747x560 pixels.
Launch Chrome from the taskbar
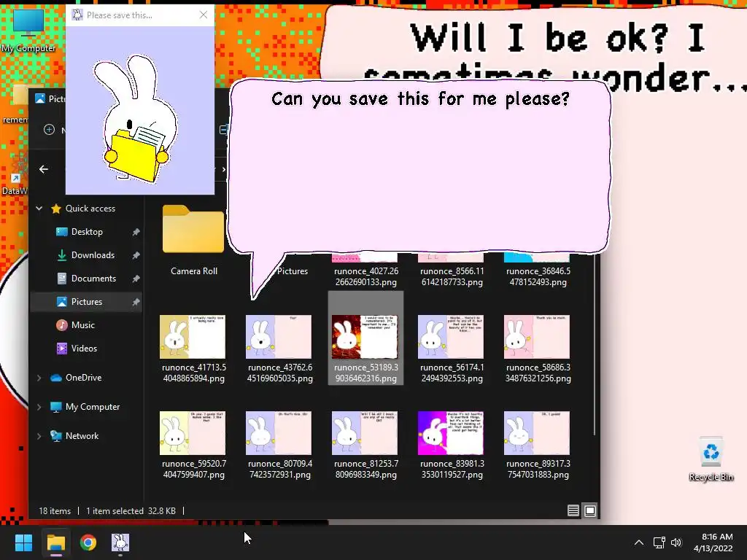pyautogui.click(x=88, y=542)
